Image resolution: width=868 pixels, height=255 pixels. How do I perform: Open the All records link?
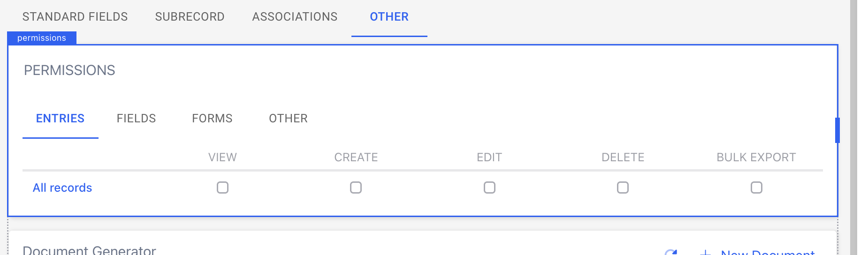62,188
